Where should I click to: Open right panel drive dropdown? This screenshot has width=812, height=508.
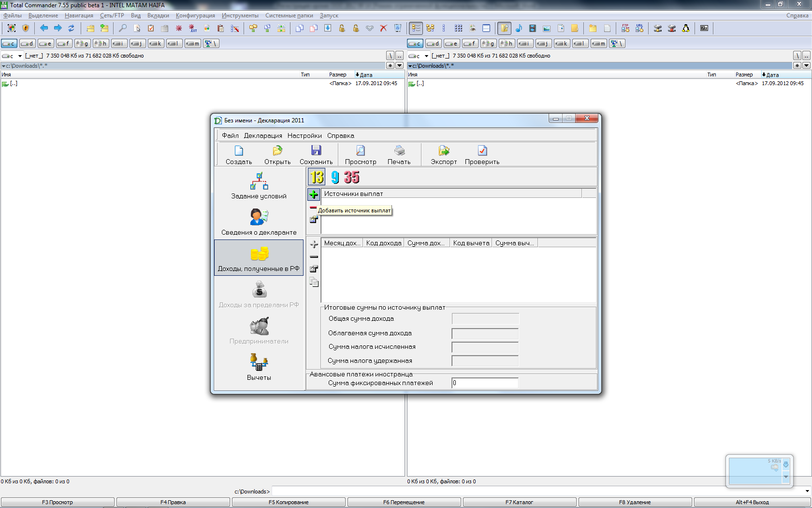426,56
